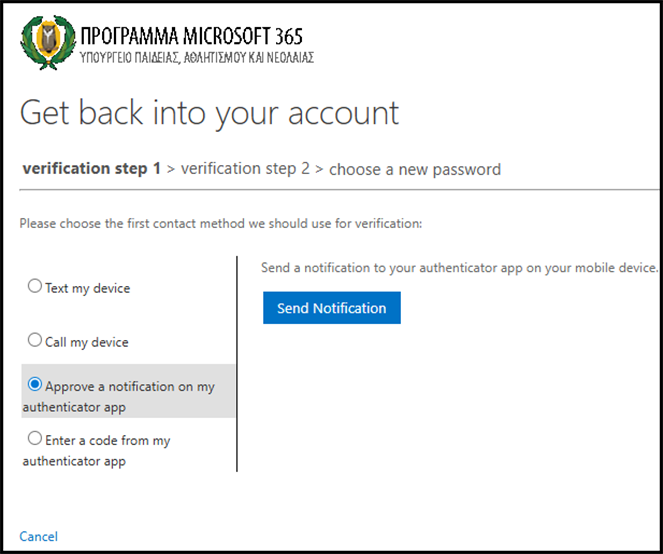Click the 'Please choose the first contact method' instruction
This screenshot has height=554, width=663.
[220, 224]
